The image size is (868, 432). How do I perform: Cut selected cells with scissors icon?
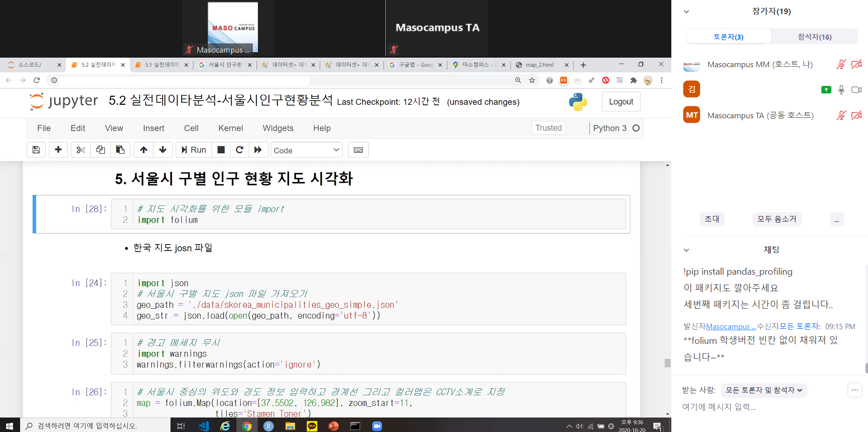pyautogui.click(x=81, y=150)
